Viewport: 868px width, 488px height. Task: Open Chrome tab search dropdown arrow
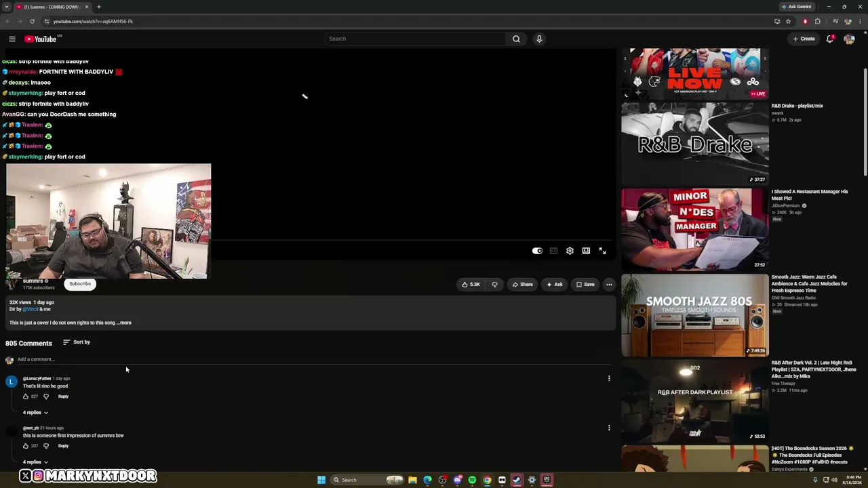[6, 7]
